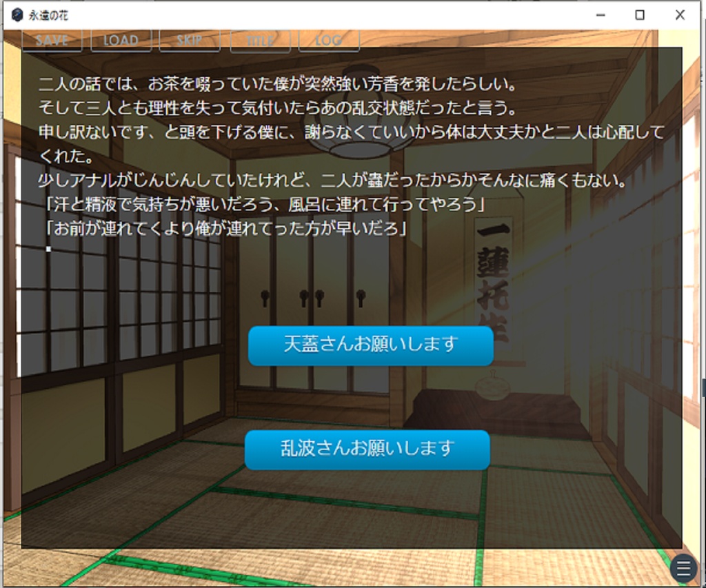Return to TITLE screen button

click(260, 41)
